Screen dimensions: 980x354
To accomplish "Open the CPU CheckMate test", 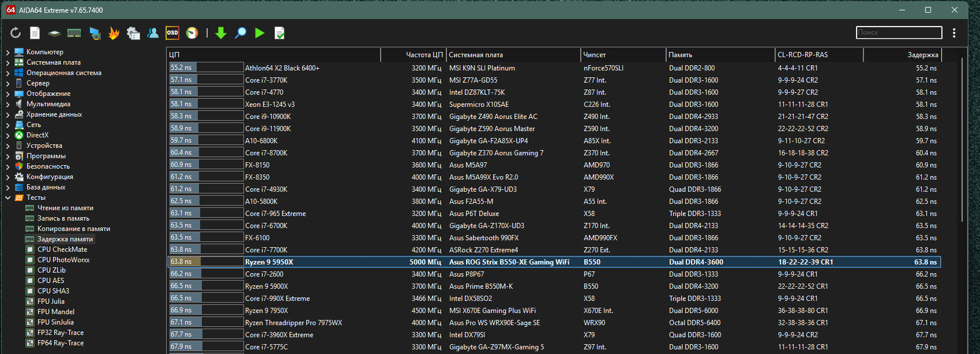I will (x=62, y=249).
